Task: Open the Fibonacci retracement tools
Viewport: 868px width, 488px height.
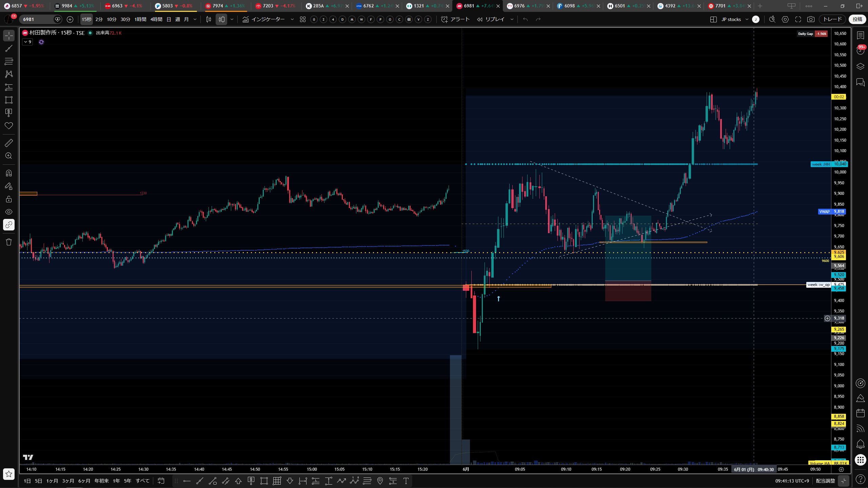Action: 9,61
